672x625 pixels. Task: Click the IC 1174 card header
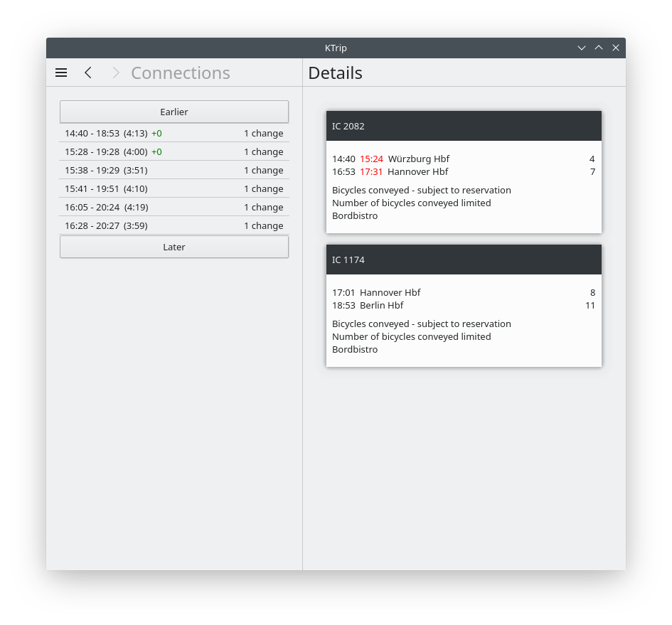pyautogui.click(x=464, y=260)
